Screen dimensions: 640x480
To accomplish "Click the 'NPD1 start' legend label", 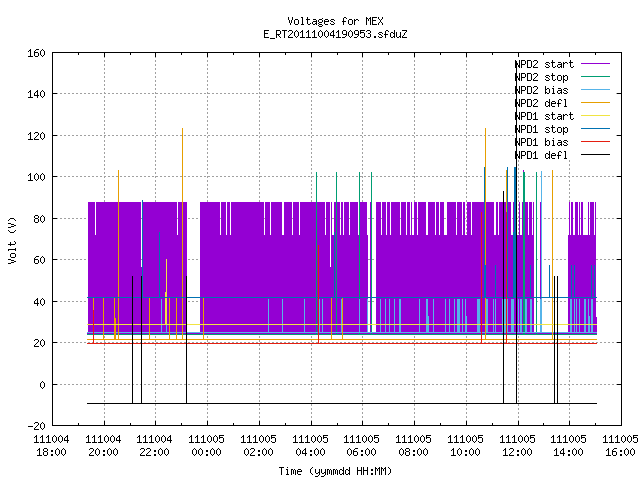I will (544, 116).
